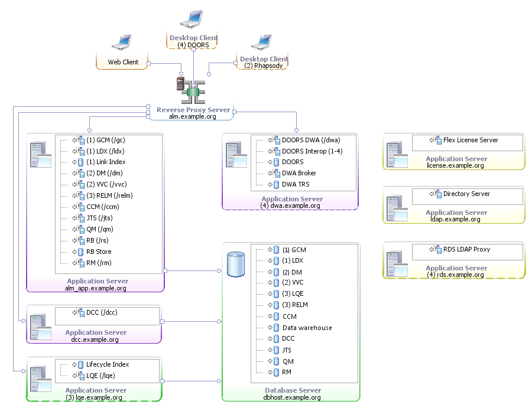The image size is (532, 408).
Task: Click the RB Store database icon
Action: (81, 252)
